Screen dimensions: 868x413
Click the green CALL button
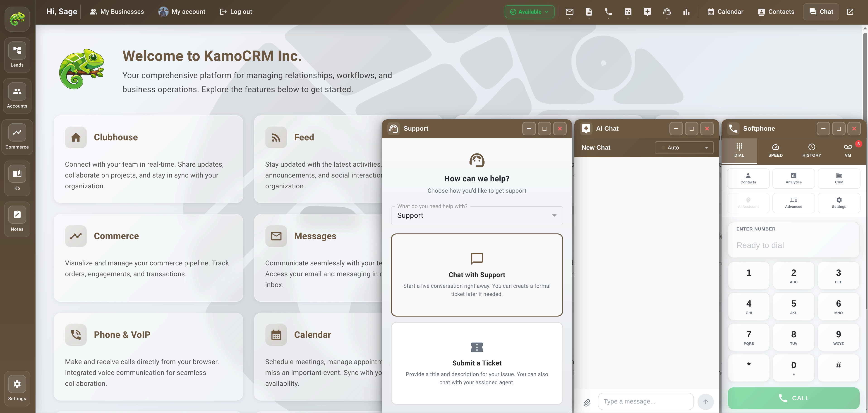794,398
